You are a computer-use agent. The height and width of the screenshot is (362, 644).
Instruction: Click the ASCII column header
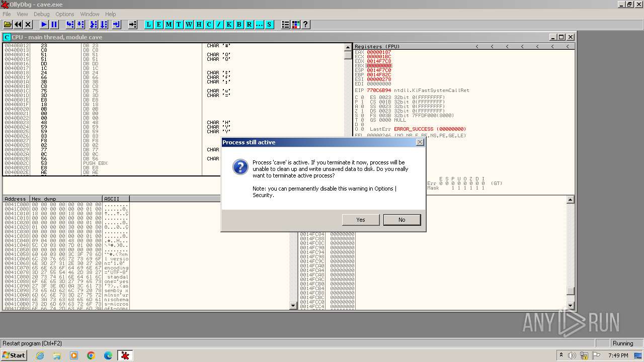point(116,199)
